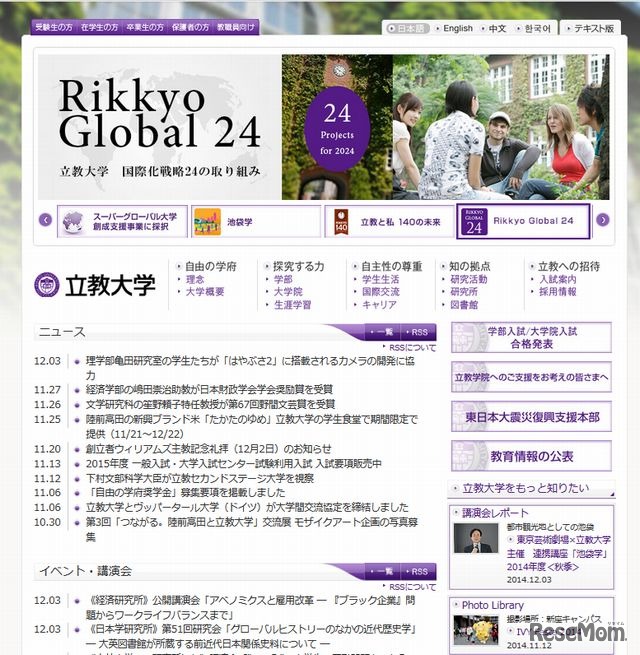The image size is (640, 655).
Task: Open the 11.20 ウィリアムズ主教記念礼拝 news
Action: click(208, 449)
